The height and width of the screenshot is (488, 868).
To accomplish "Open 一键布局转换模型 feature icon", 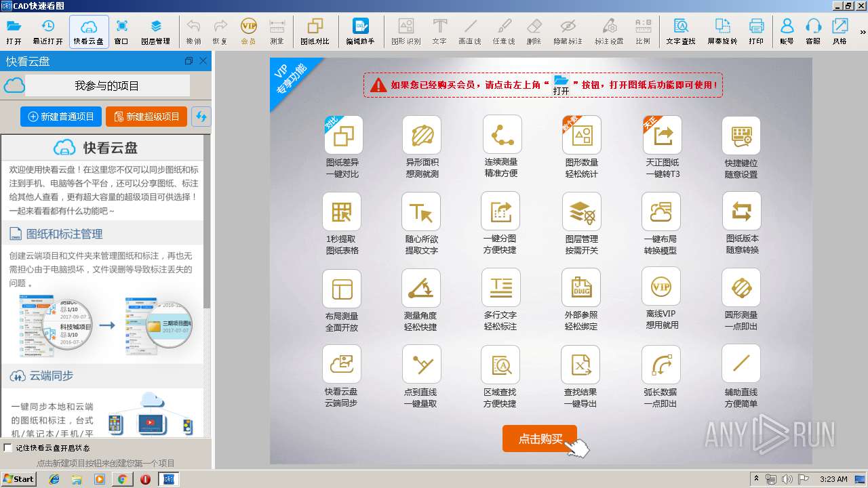I will coord(661,211).
